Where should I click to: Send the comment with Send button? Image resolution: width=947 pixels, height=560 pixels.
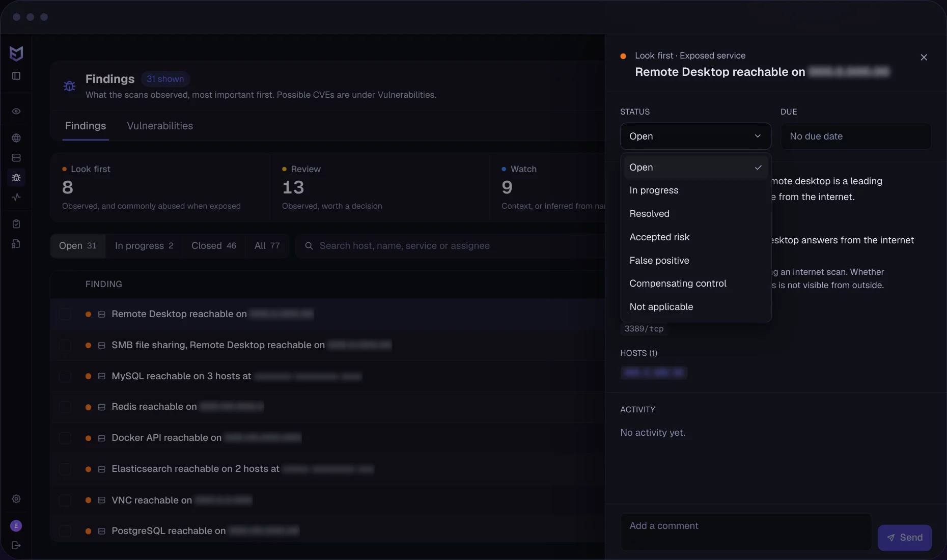click(905, 538)
